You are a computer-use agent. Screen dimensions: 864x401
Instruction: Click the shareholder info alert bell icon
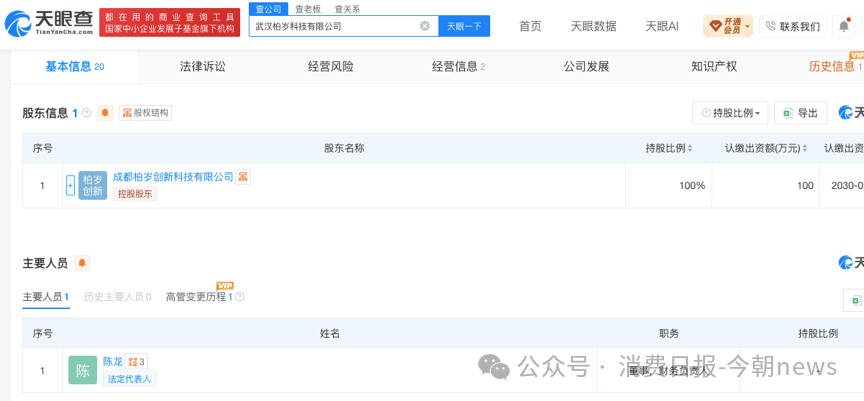click(105, 113)
